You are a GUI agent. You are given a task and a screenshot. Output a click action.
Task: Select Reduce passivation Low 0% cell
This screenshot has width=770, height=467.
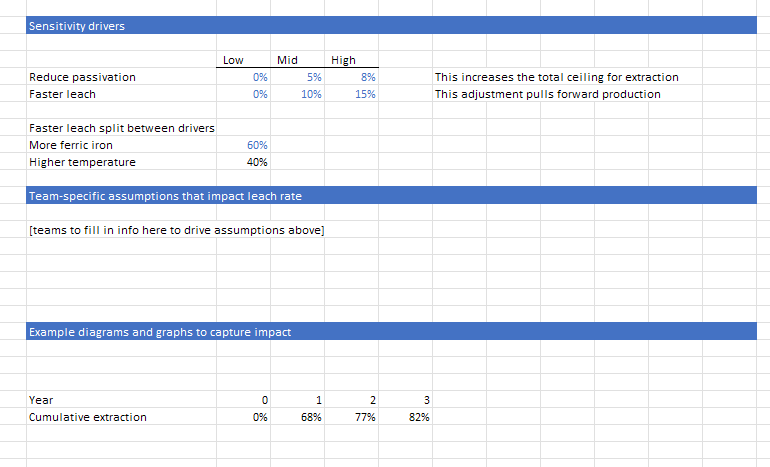coord(244,77)
